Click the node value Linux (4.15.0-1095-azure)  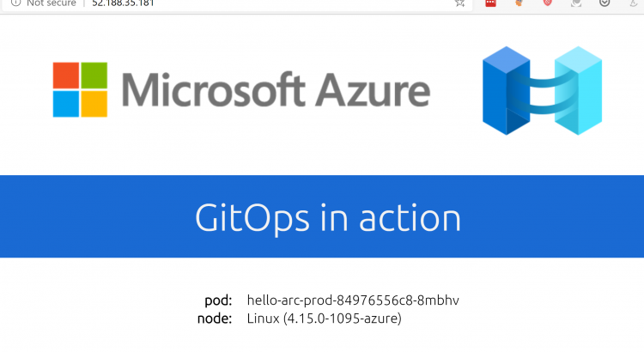click(x=324, y=319)
